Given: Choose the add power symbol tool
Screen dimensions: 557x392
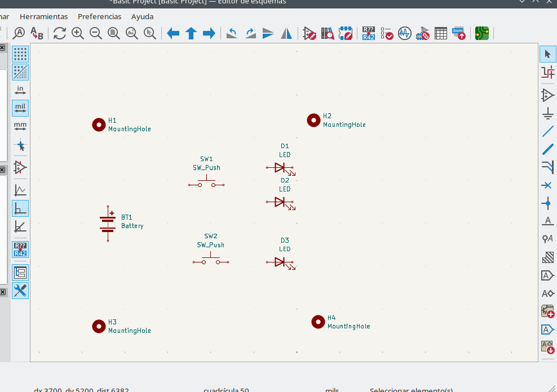Looking at the screenshot, I should point(547,114).
